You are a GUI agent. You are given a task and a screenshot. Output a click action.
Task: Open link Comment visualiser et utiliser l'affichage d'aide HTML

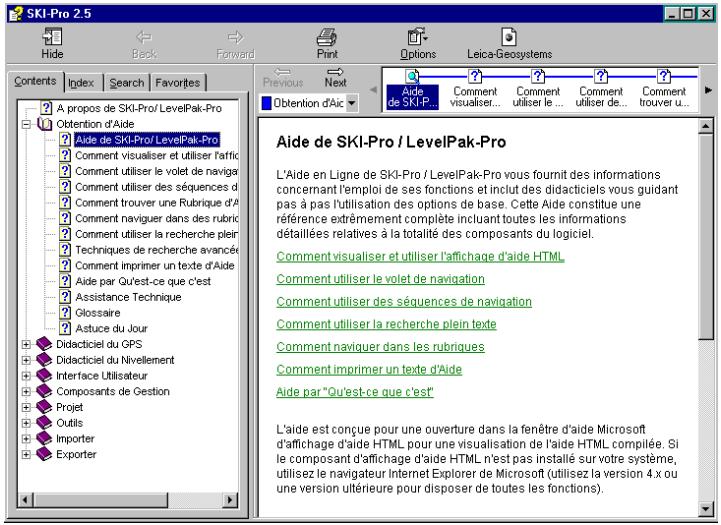coord(420,256)
